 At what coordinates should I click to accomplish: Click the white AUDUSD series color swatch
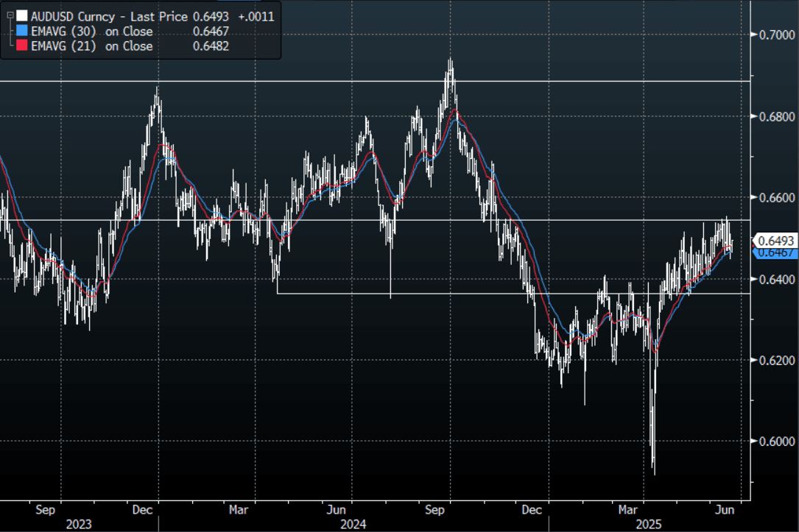[21, 16]
